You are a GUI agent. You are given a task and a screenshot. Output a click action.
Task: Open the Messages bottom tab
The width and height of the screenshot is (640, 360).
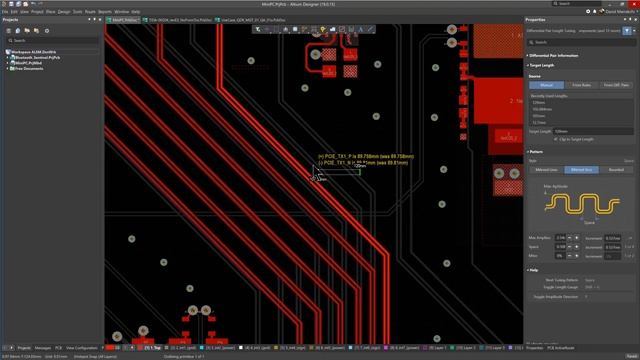(x=42, y=348)
